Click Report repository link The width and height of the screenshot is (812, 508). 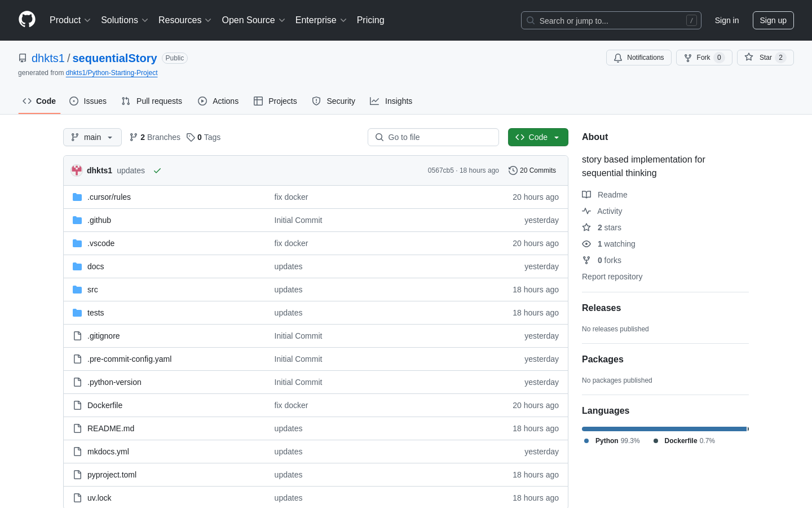click(612, 277)
